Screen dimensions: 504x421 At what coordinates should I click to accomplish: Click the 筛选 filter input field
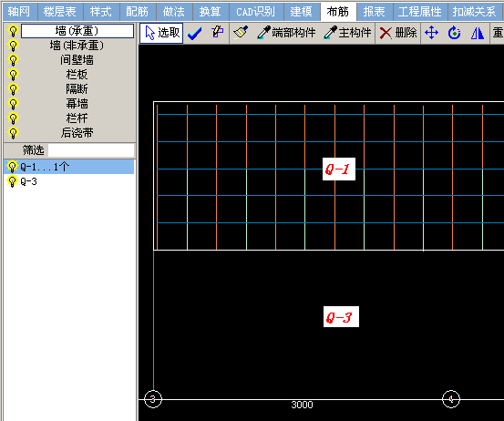pos(91,150)
